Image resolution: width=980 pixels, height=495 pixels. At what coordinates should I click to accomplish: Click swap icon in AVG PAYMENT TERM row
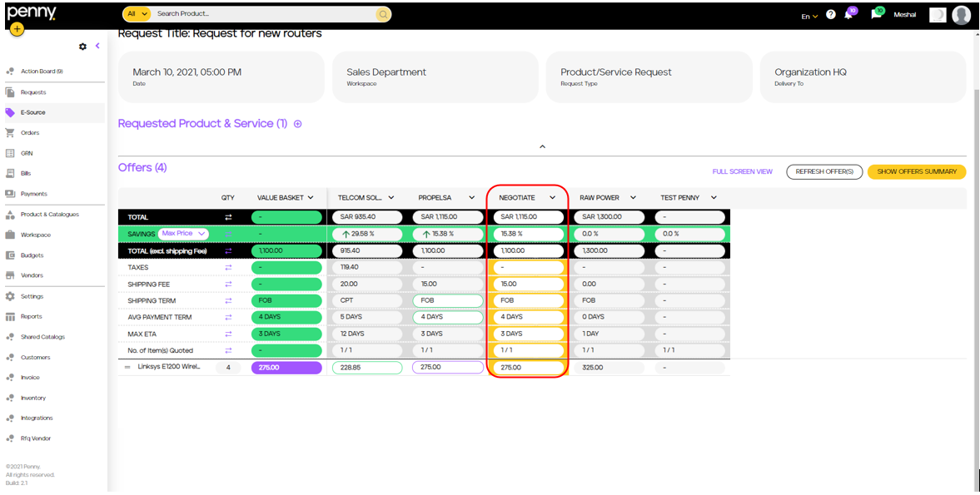coord(228,317)
